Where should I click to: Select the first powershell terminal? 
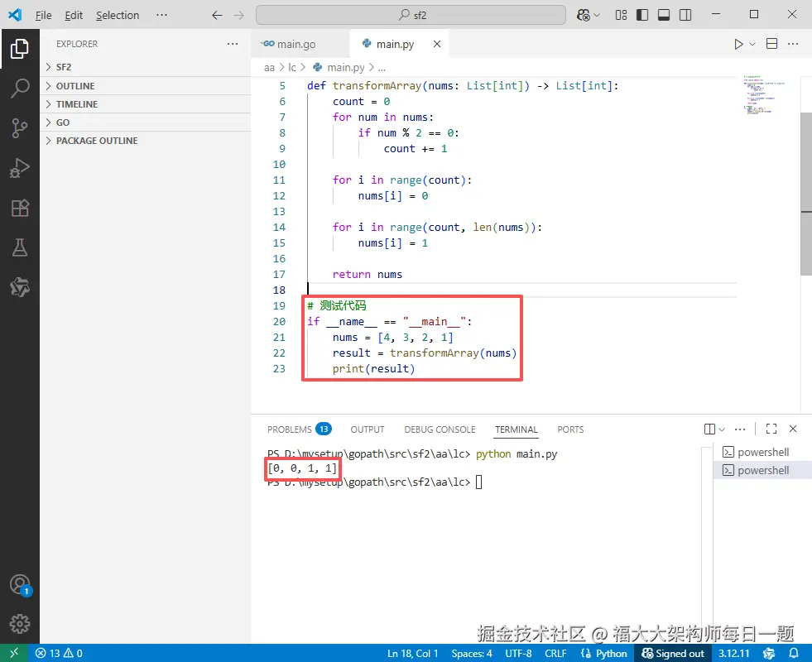(x=762, y=452)
